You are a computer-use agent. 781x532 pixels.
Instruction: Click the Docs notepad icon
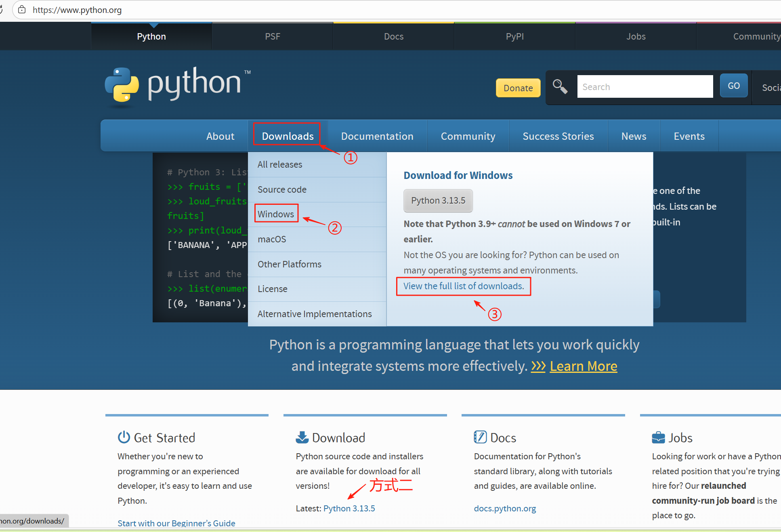tap(480, 437)
